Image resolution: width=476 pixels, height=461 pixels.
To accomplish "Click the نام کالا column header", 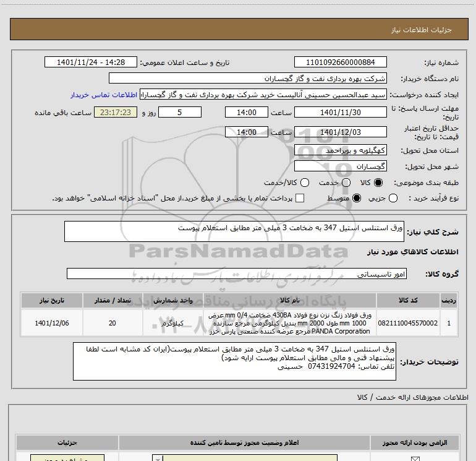I will click(289, 300).
